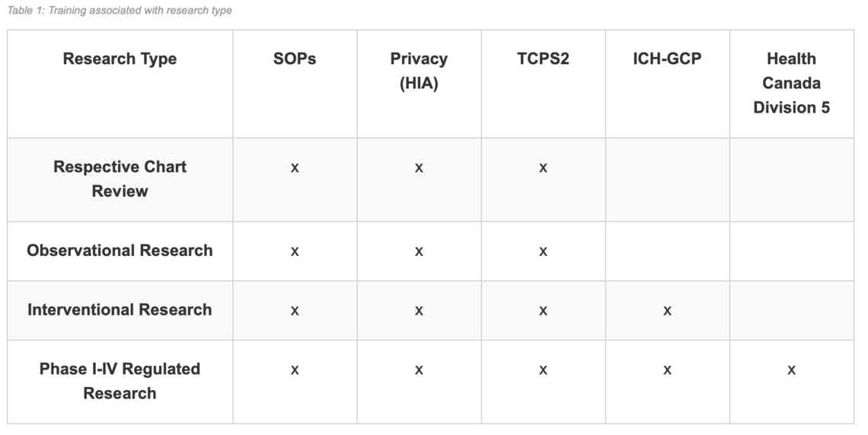
Task: Click the SOPs x for Phase I-IV row
Action: [295, 370]
